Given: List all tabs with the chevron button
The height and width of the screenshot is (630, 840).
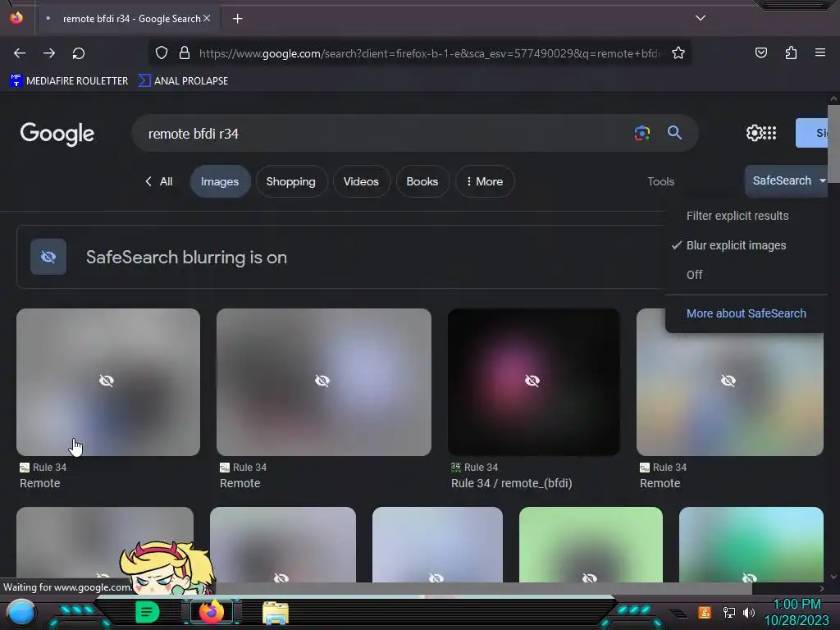Looking at the screenshot, I should click(x=701, y=18).
